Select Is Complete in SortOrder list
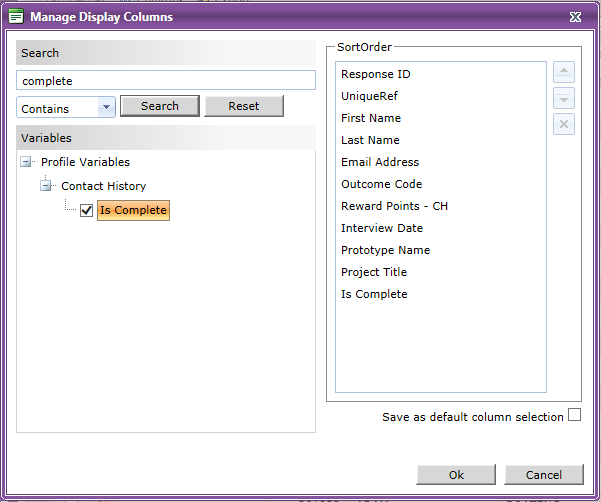The width and height of the screenshot is (601, 502). tap(374, 294)
